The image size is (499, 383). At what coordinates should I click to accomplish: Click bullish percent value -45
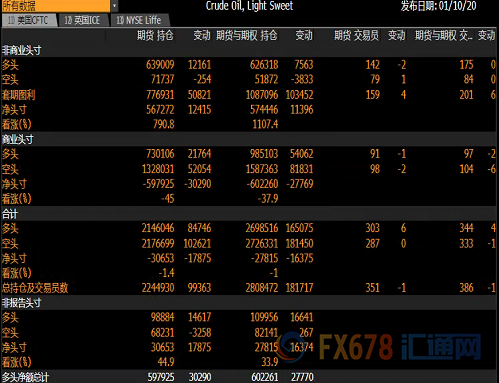(168, 199)
